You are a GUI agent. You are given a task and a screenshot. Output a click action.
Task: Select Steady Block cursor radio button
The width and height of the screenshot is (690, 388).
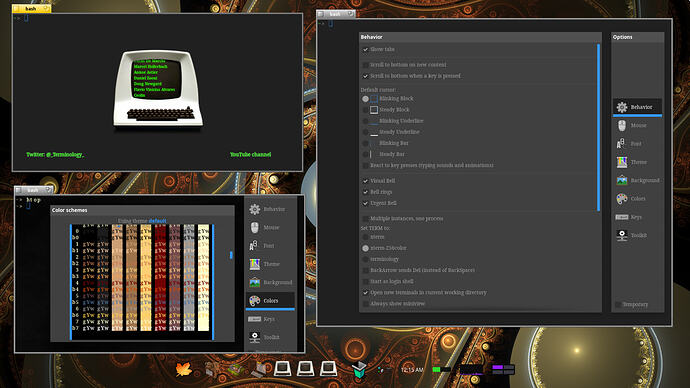pos(365,110)
